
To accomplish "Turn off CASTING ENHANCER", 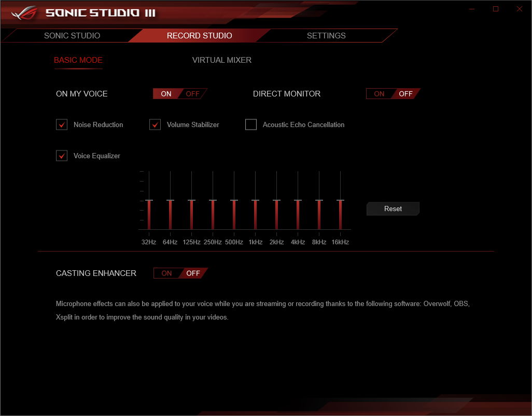I will (x=192, y=273).
